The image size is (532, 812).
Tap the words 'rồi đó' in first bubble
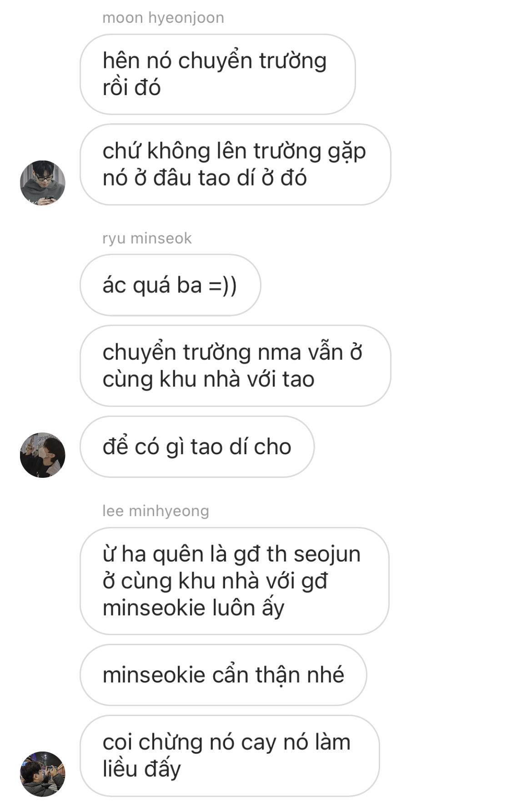[x=131, y=87]
